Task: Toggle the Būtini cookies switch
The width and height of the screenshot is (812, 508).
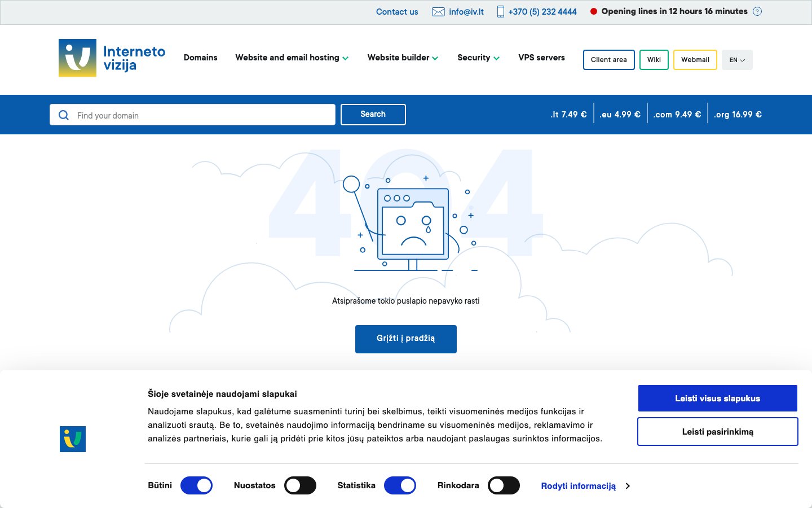Action: [196, 485]
